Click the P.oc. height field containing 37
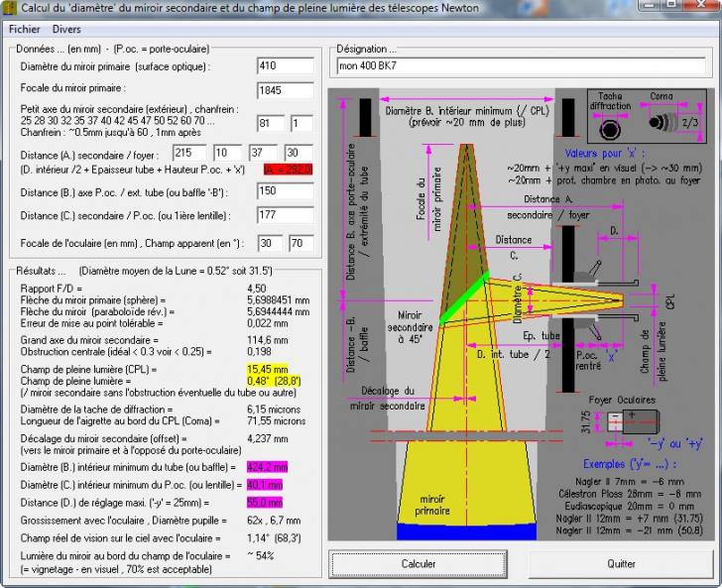 [x=264, y=153]
